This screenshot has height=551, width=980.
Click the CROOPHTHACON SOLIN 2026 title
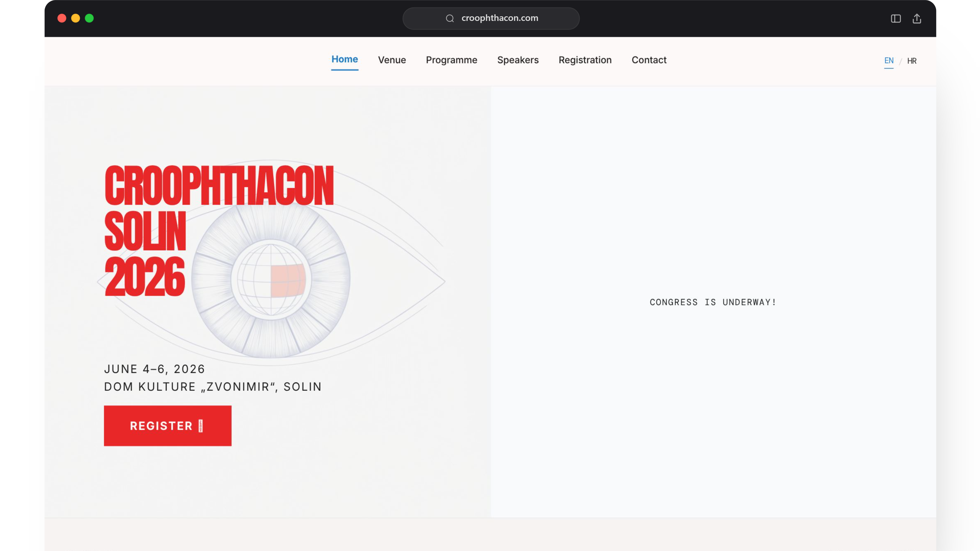(x=219, y=231)
